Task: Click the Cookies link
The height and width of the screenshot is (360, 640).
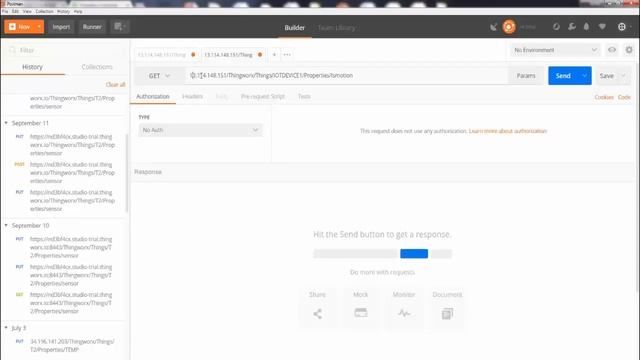Action: coord(604,97)
